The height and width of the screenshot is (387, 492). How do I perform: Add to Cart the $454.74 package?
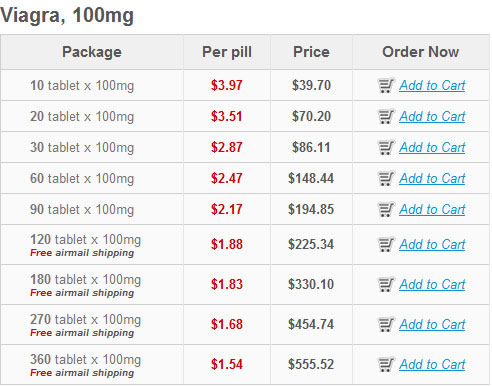pos(432,324)
